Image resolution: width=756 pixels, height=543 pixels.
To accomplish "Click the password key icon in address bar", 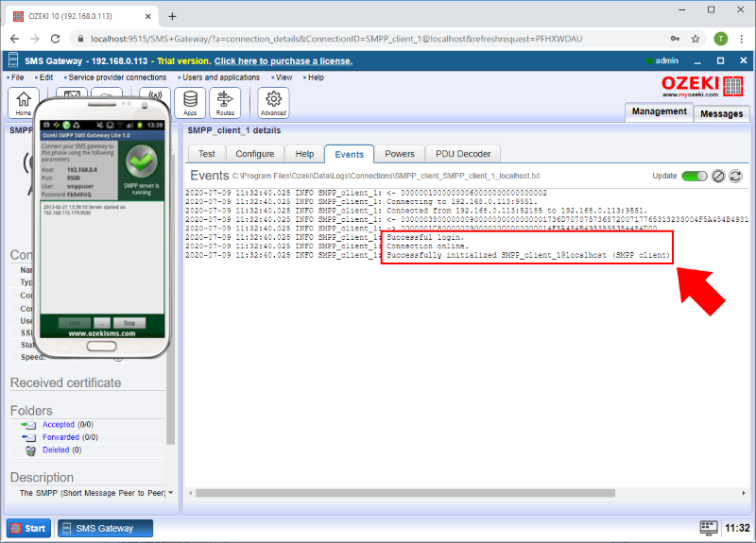I will click(x=675, y=39).
